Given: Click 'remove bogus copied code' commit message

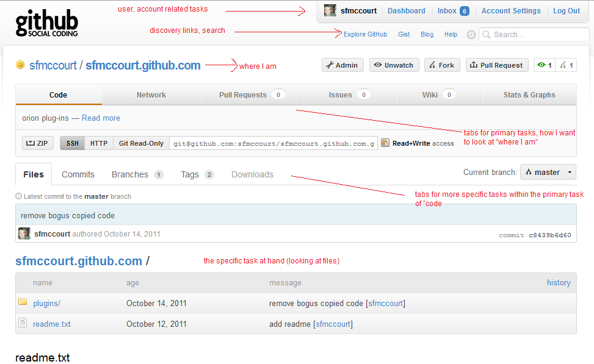Looking at the screenshot, I should pos(67,216).
